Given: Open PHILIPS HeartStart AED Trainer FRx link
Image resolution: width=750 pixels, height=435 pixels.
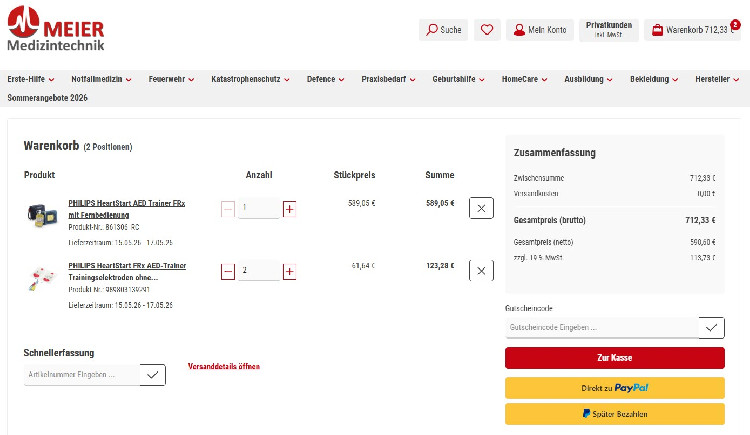Looking at the screenshot, I should coord(126,209).
